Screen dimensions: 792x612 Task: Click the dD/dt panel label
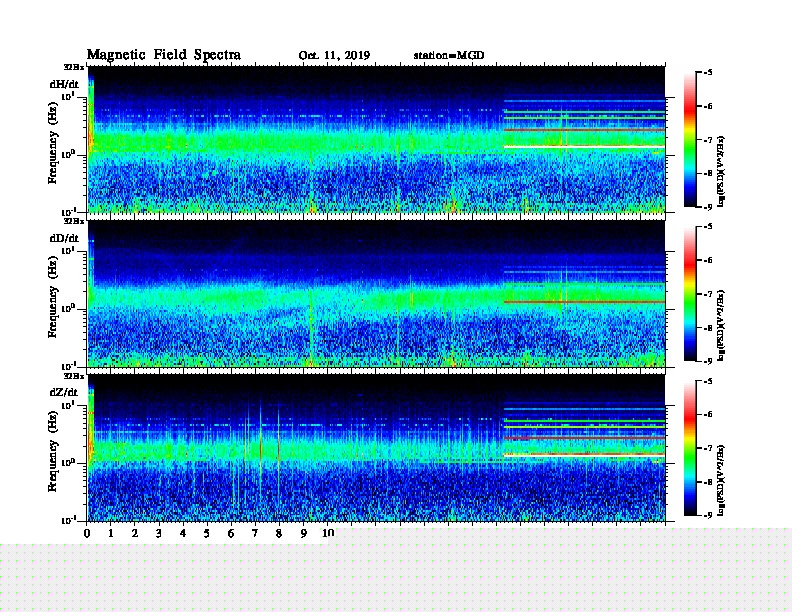pyautogui.click(x=64, y=238)
